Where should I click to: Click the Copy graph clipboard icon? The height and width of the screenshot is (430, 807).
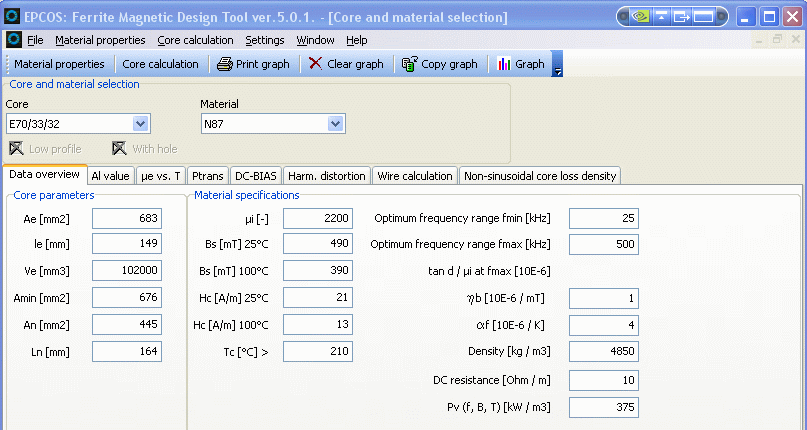(x=409, y=64)
